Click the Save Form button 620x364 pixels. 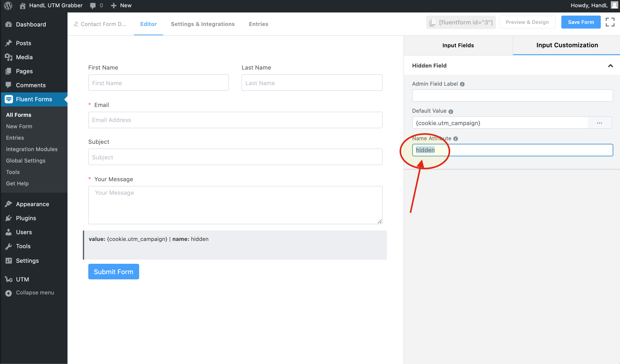coord(581,22)
